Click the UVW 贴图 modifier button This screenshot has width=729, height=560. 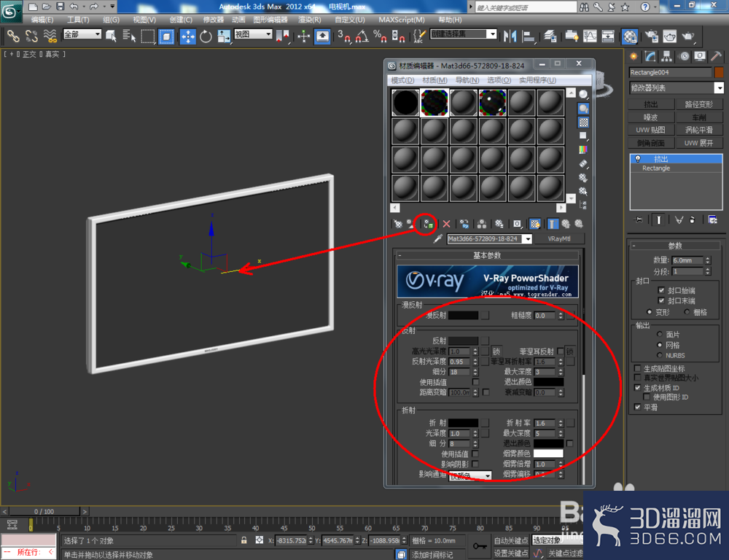coord(651,131)
